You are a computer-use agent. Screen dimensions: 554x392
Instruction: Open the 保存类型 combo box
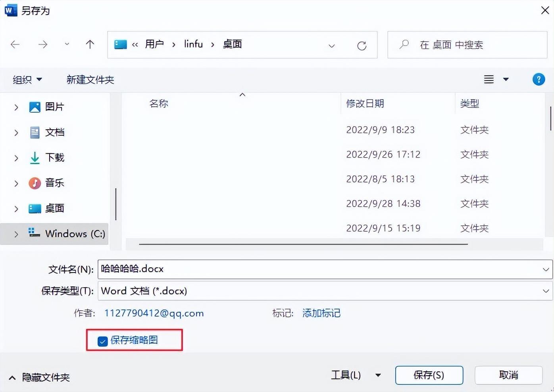325,291
